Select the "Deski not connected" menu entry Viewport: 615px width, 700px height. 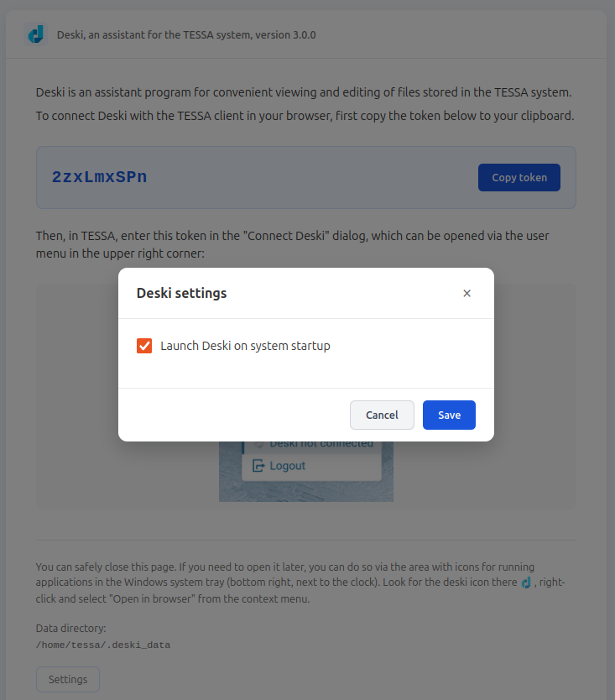point(321,444)
